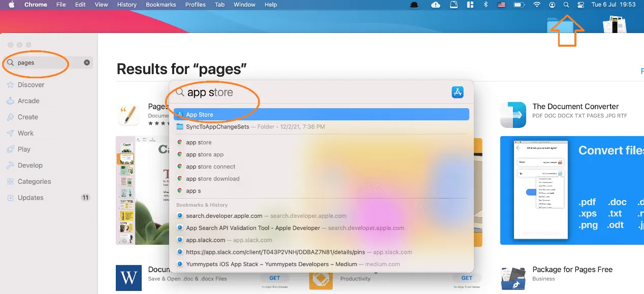Choose the 'app store download' suggestion

point(321,179)
